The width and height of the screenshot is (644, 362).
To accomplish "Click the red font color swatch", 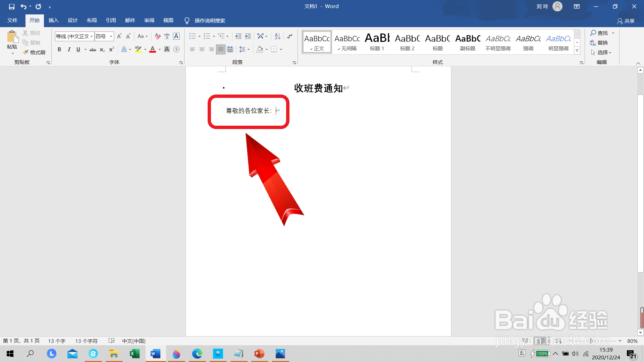I will tap(153, 49).
